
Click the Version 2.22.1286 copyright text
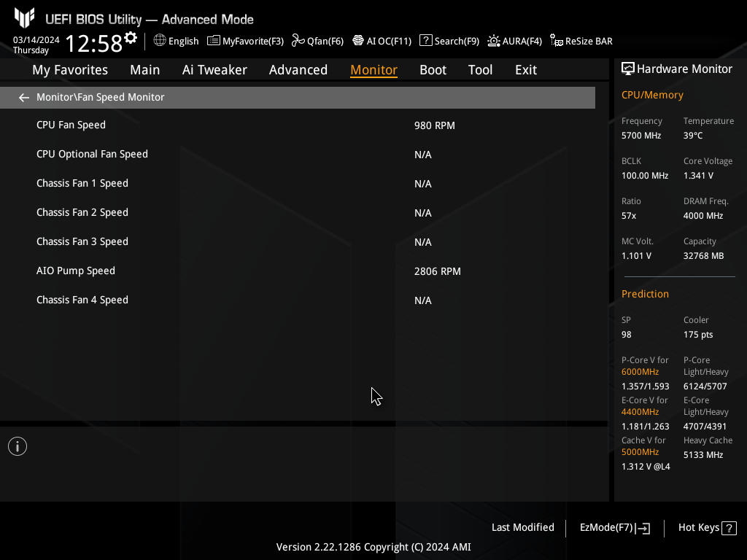[373, 547]
